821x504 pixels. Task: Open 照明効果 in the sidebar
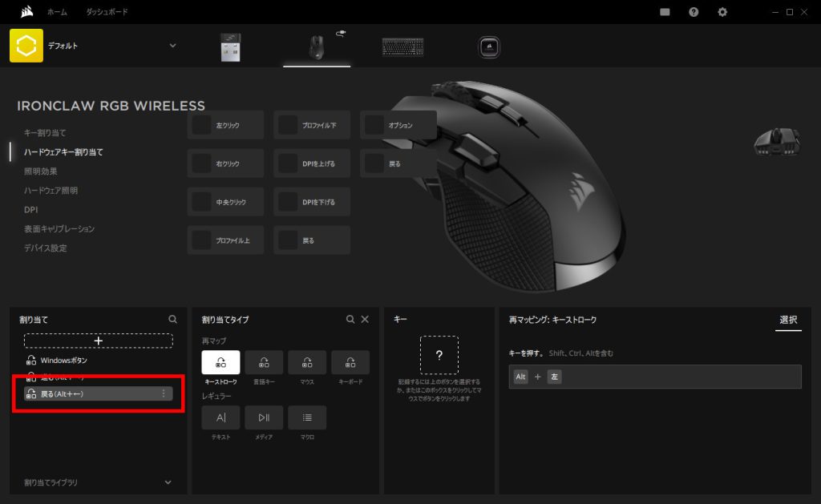40,171
